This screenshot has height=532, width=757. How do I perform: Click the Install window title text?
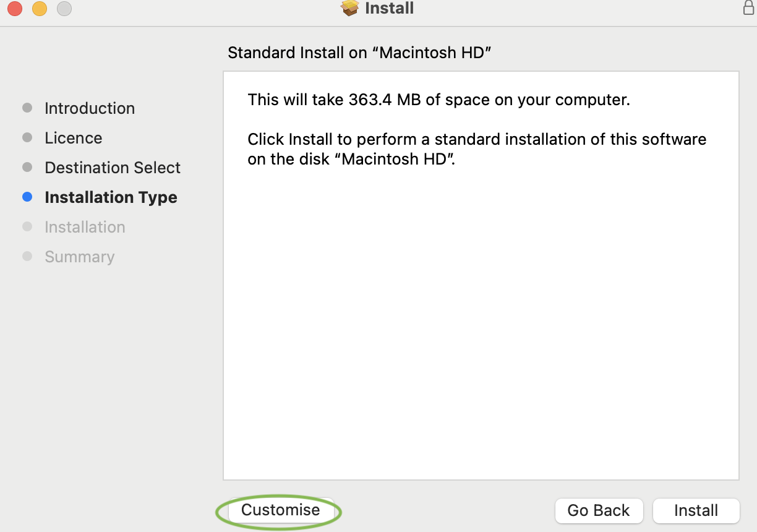tap(390, 8)
